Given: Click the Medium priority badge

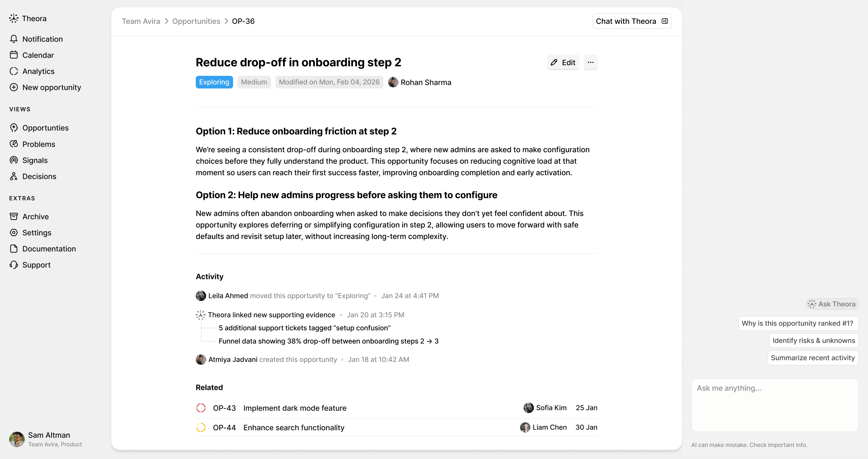Looking at the screenshot, I should coord(254,82).
